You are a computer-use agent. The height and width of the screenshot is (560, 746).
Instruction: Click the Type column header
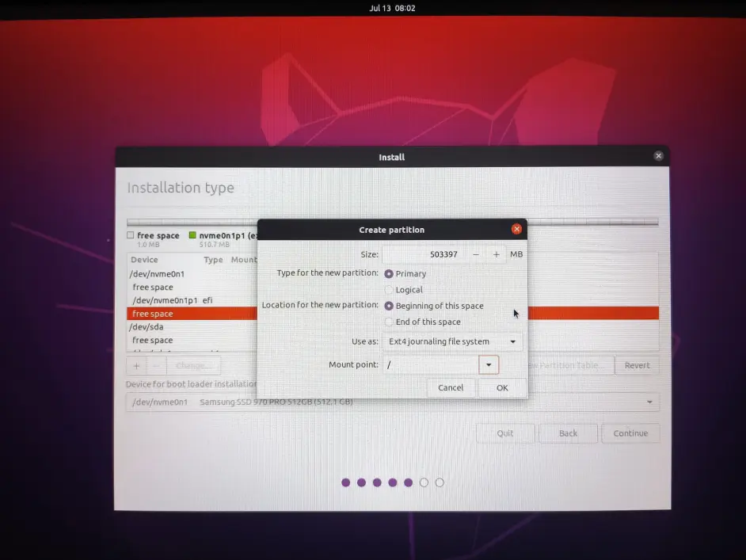pos(213,260)
